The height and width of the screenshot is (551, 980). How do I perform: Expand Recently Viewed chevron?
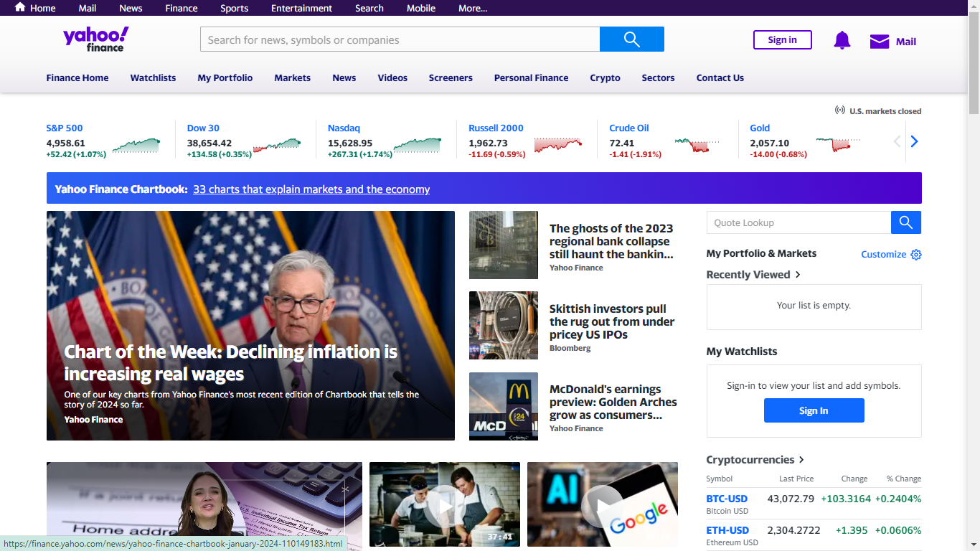coord(798,275)
